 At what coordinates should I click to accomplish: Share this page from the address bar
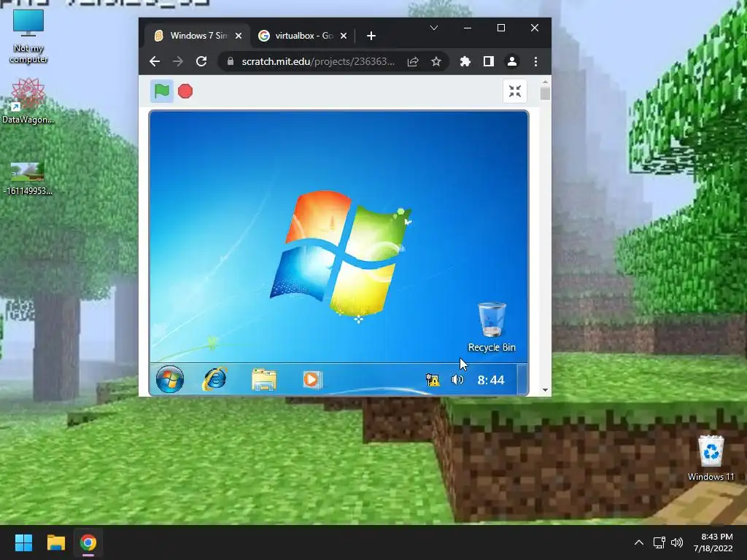click(x=413, y=61)
